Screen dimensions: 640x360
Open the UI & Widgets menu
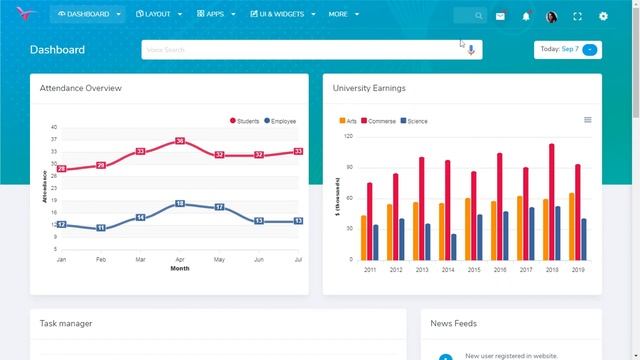(282, 14)
